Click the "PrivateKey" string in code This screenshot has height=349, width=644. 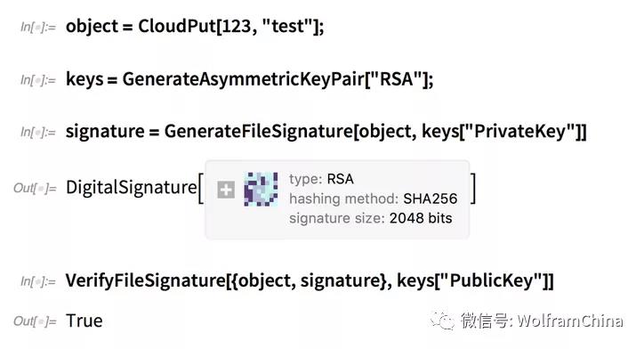(x=519, y=132)
